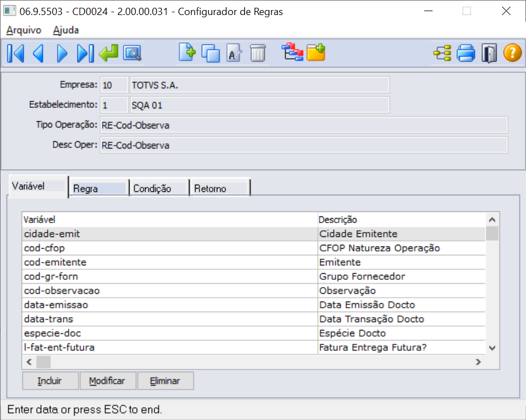This screenshot has height=420, width=526.
Task: Click the horizontal scroll left arrow
Action: [x=29, y=362]
